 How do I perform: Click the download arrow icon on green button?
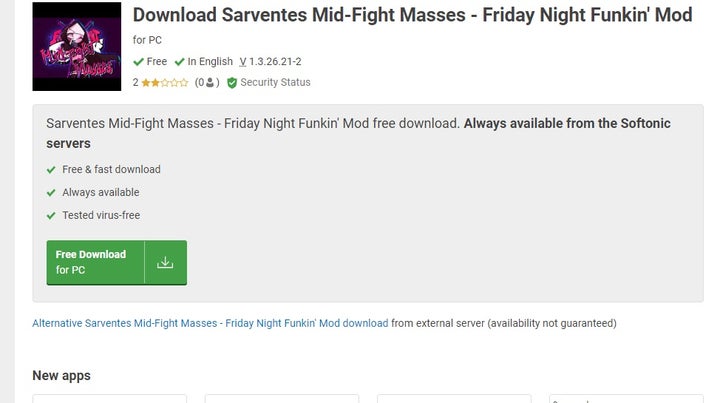165,263
